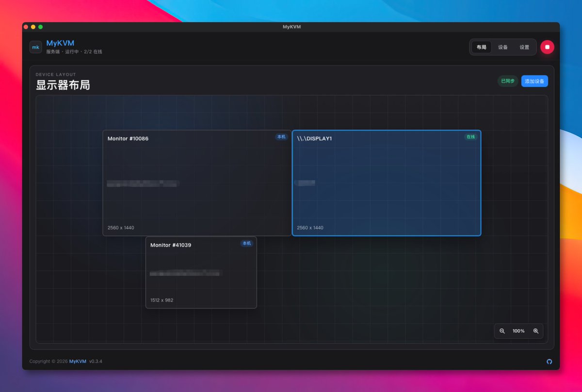Open the 设备 tab
582x392 pixels.
[503, 47]
